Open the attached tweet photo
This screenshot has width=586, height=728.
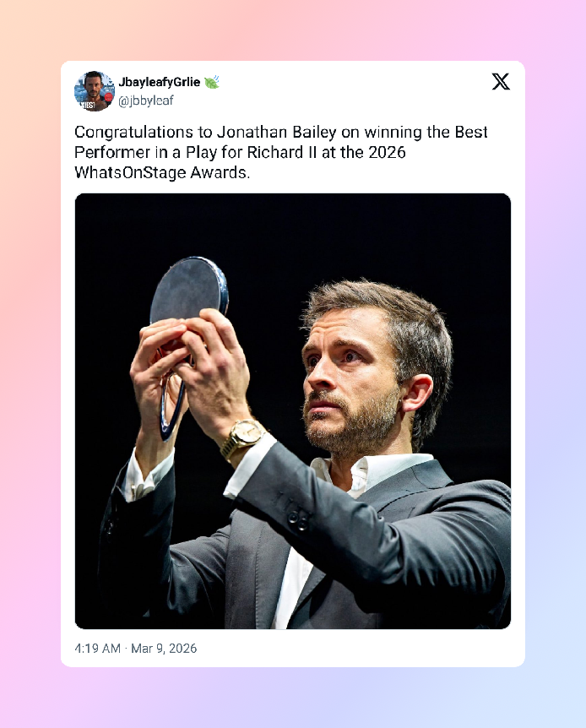(x=292, y=410)
